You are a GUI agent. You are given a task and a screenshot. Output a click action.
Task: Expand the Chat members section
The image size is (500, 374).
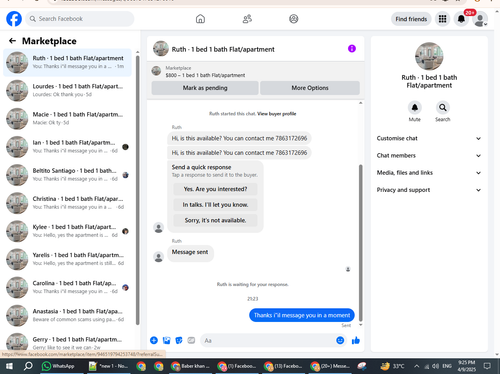pos(429,155)
